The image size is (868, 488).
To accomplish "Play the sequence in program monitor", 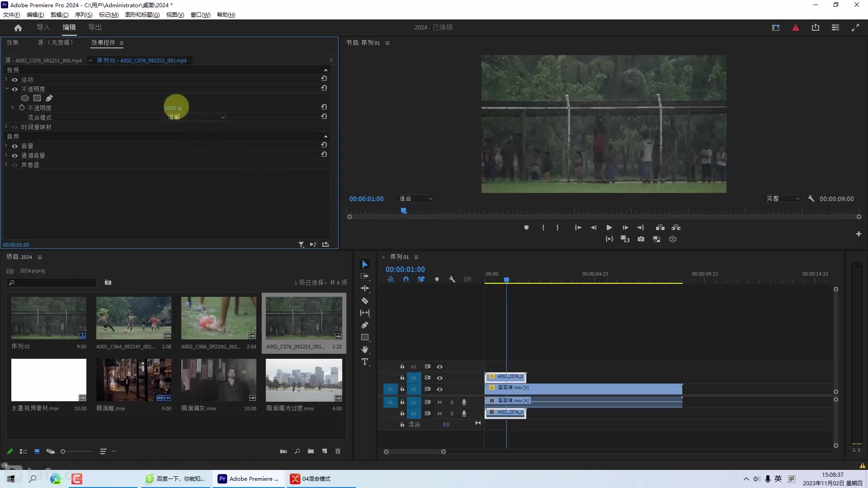I will (x=609, y=228).
